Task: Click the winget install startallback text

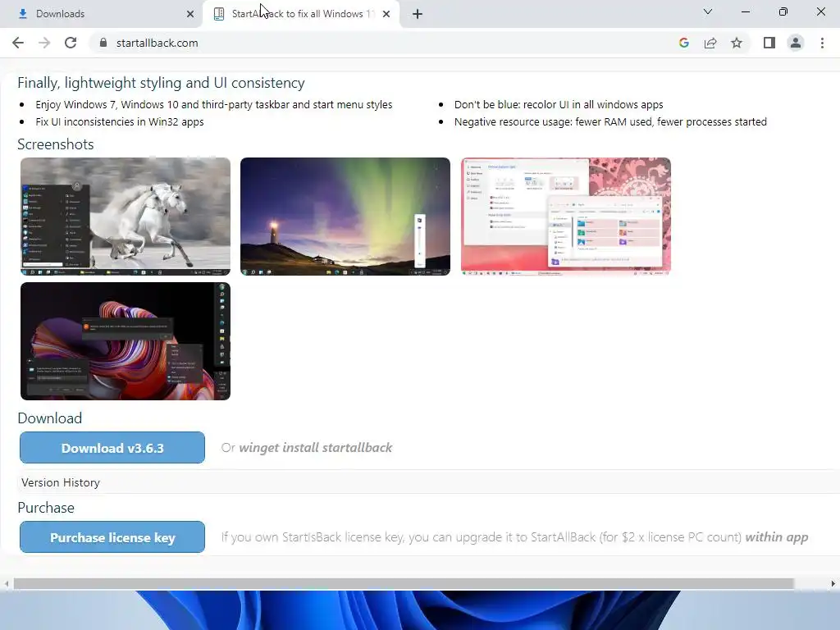Action: coord(316,448)
